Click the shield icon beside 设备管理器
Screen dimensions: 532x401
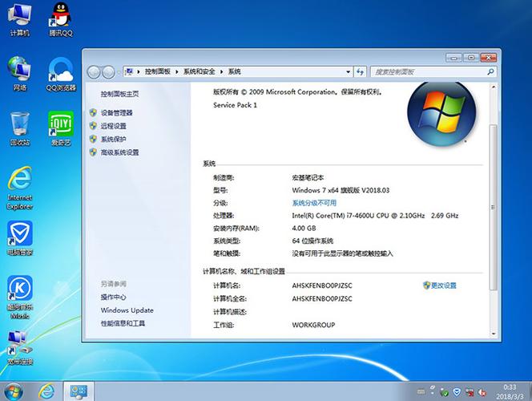click(93, 112)
